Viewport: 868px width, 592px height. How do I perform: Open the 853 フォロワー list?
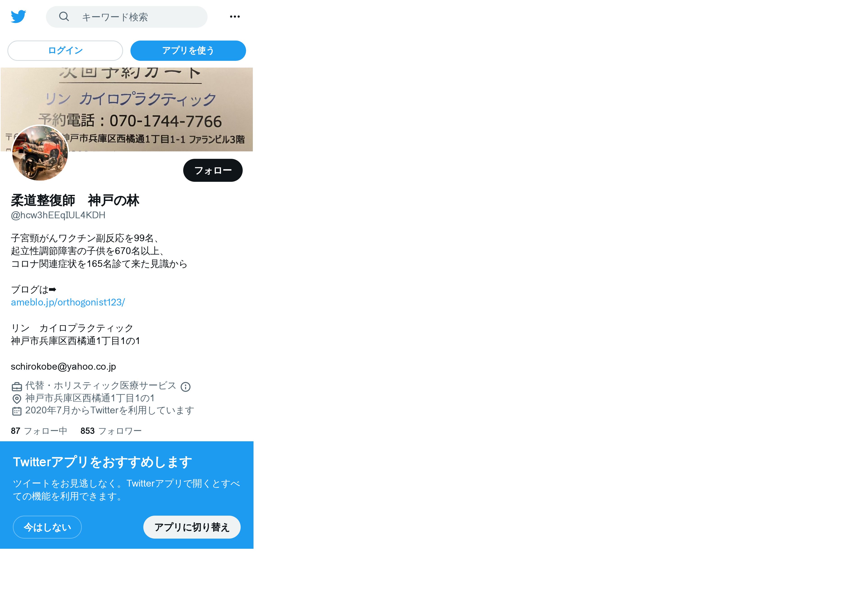click(x=111, y=431)
